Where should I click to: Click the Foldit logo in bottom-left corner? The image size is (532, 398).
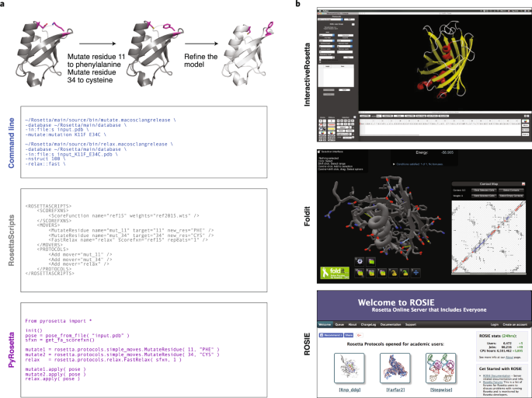tap(335, 273)
